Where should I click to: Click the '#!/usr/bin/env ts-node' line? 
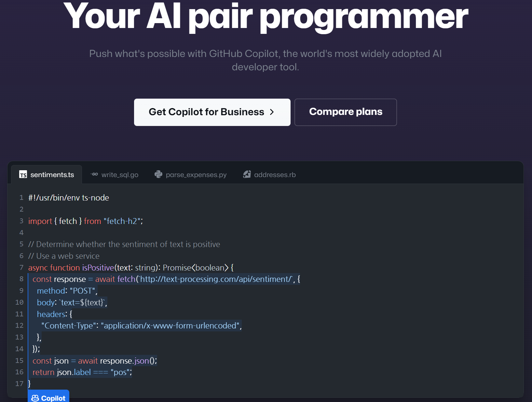point(69,198)
